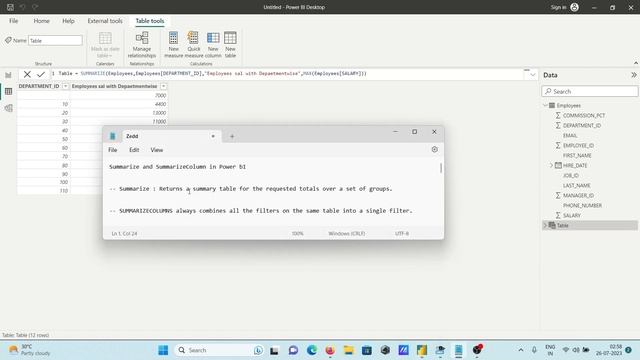The height and width of the screenshot is (360, 640).
Task: Open the File tab in Power BI
Action: click(13, 21)
